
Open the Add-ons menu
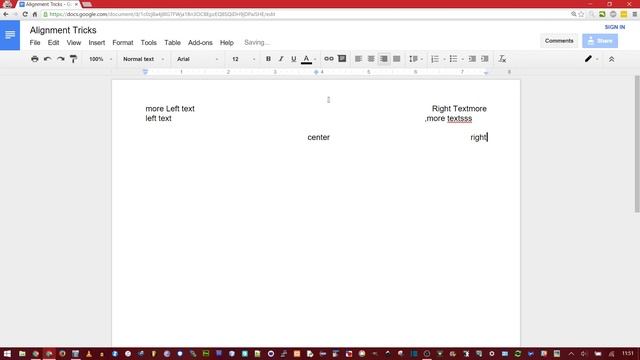tap(200, 42)
